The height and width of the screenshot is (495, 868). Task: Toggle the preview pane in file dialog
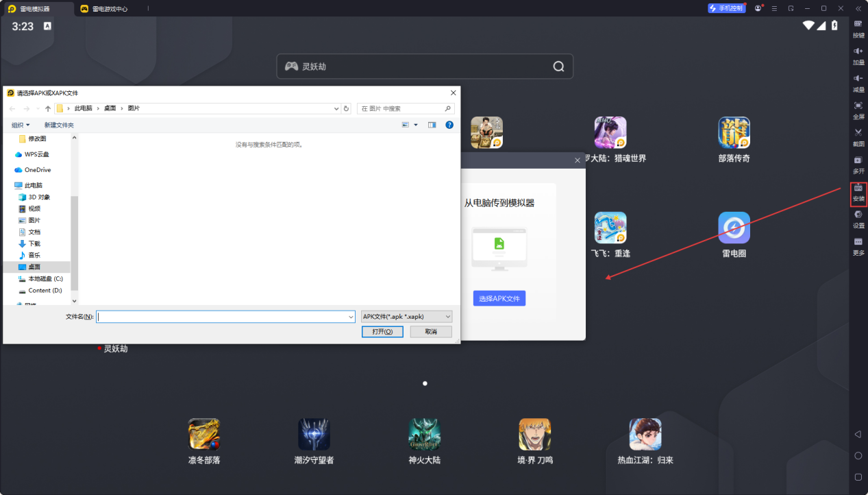pyautogui.click(x=432, y=125)
